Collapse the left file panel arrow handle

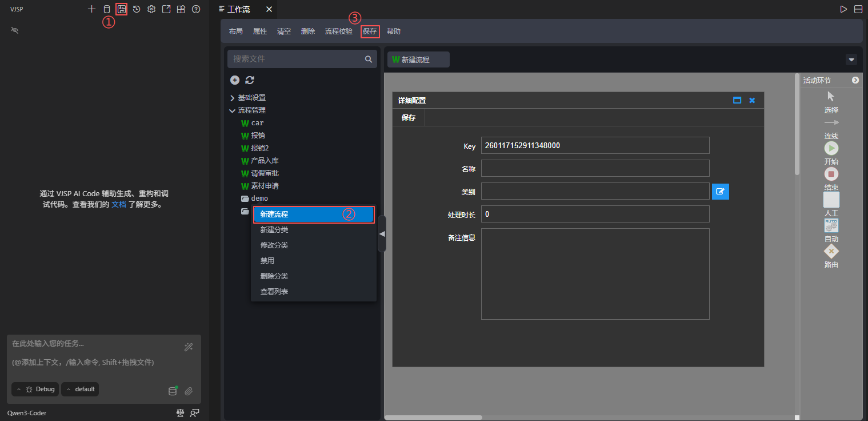tap(382, 233)
